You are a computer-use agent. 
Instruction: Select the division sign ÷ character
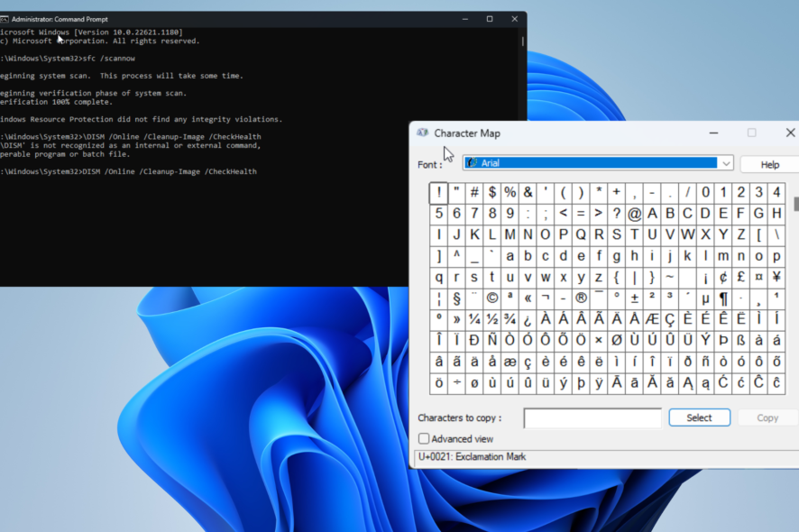456,383
